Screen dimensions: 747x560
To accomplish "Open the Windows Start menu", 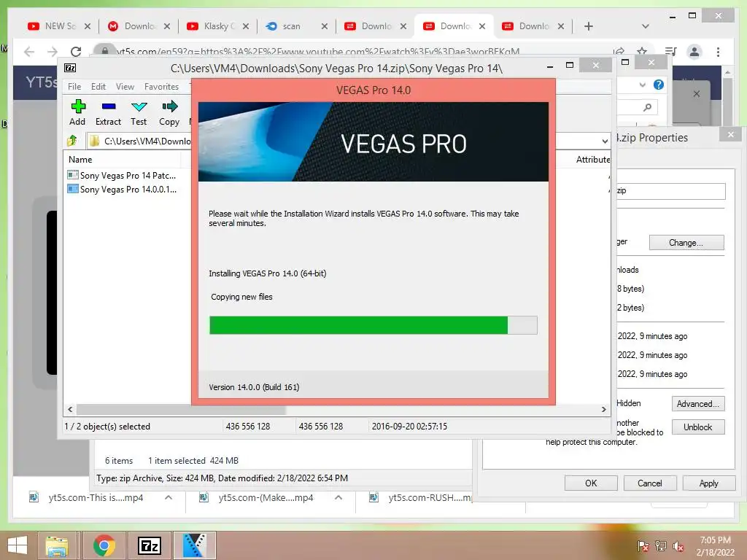I will [18, 545].
